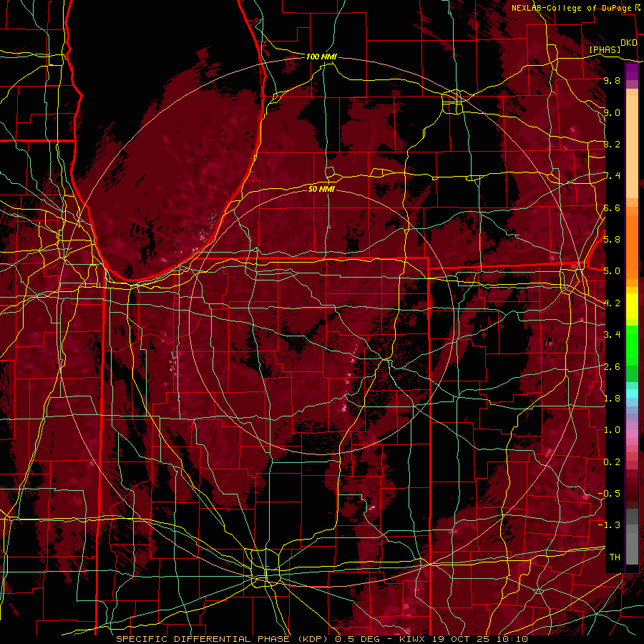644x644 pixels.
Task: Select the purple top band of the color bar
Action: click(x=632, y=72)
